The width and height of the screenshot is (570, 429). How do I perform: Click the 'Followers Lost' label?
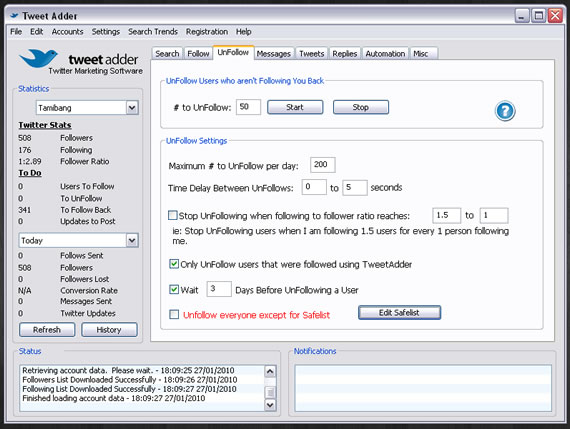pos(85,279)
